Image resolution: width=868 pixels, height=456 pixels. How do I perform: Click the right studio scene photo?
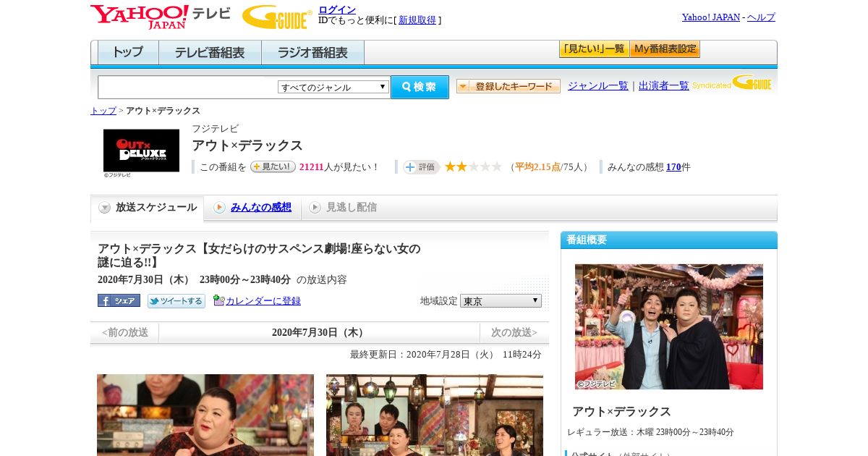[x=435, y=415]
